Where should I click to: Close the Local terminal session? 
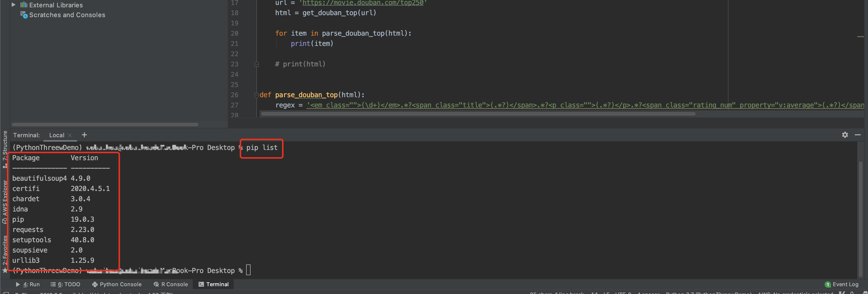coord(70,135)
